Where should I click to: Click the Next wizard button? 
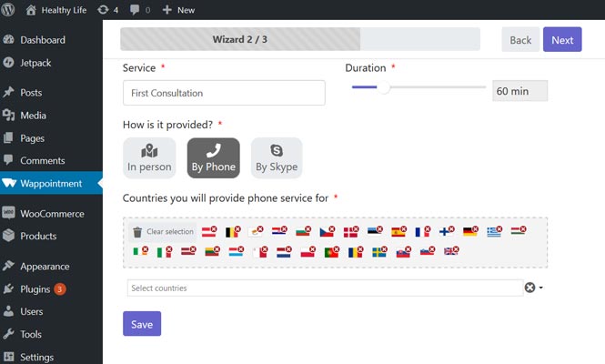(562, 40)
